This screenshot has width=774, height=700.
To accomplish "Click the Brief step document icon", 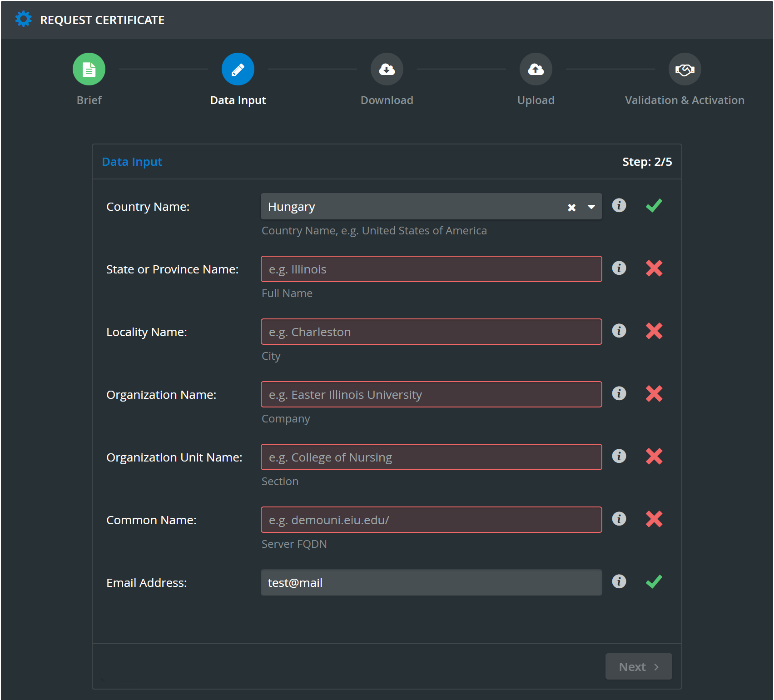I will coord(89,70).
